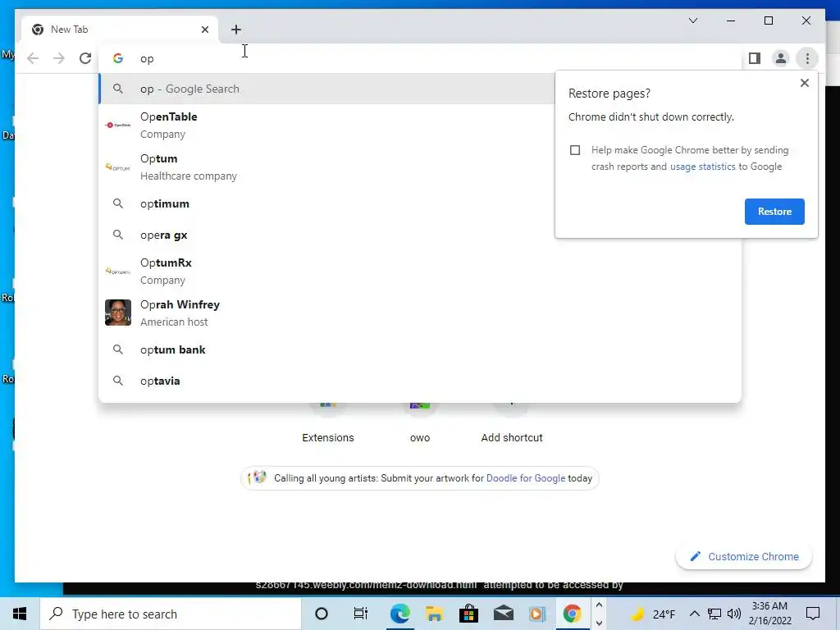This screenshot has height=630, width=840.
Task: Launch Microsoft Edge from the taskbar
Action: coord(399,614)
